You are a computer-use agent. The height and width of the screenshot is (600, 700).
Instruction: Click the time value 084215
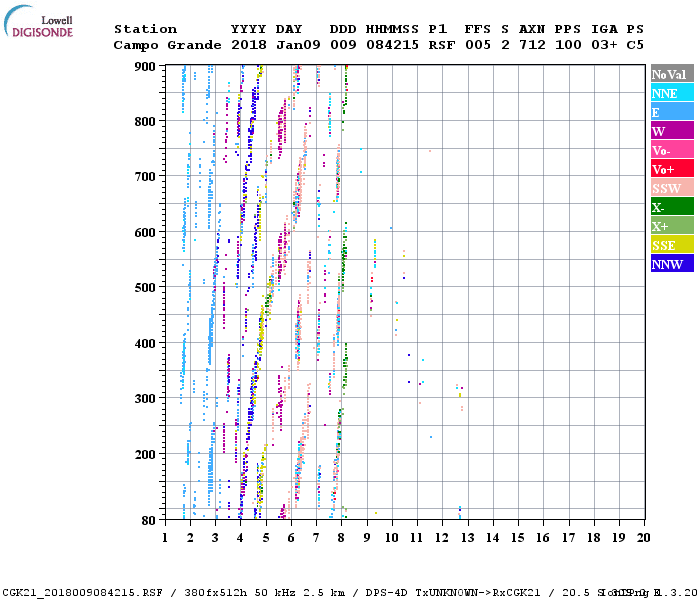(x=392, y=45)
